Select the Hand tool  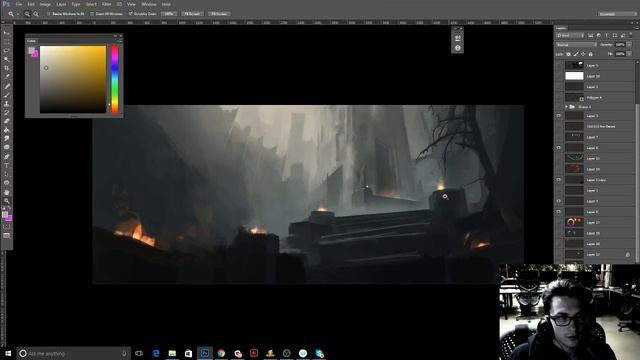point(6,192)
